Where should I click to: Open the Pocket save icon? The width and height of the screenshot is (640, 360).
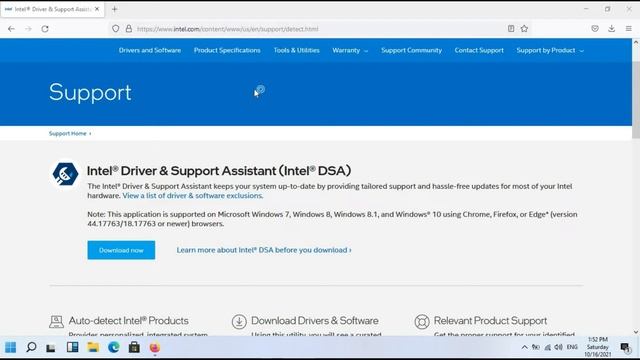pos(595,29)
